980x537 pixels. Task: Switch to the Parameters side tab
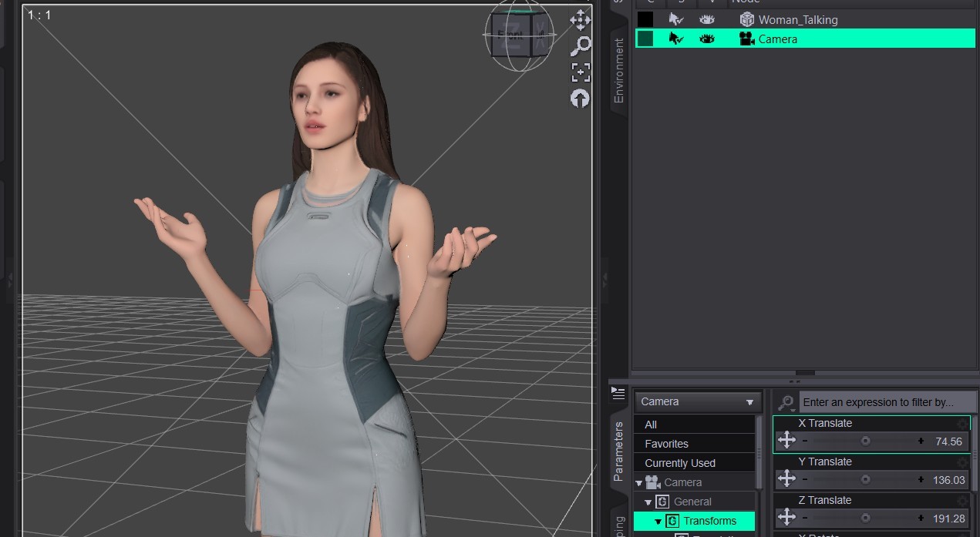click(618, 451)
